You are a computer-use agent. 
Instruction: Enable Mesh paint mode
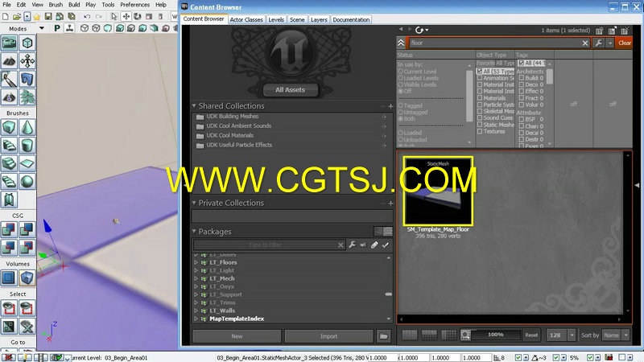point(9,79)
